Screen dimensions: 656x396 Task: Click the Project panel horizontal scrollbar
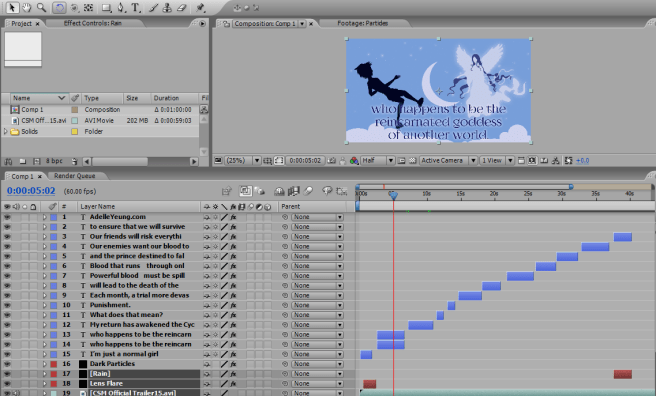pos(120,161)
